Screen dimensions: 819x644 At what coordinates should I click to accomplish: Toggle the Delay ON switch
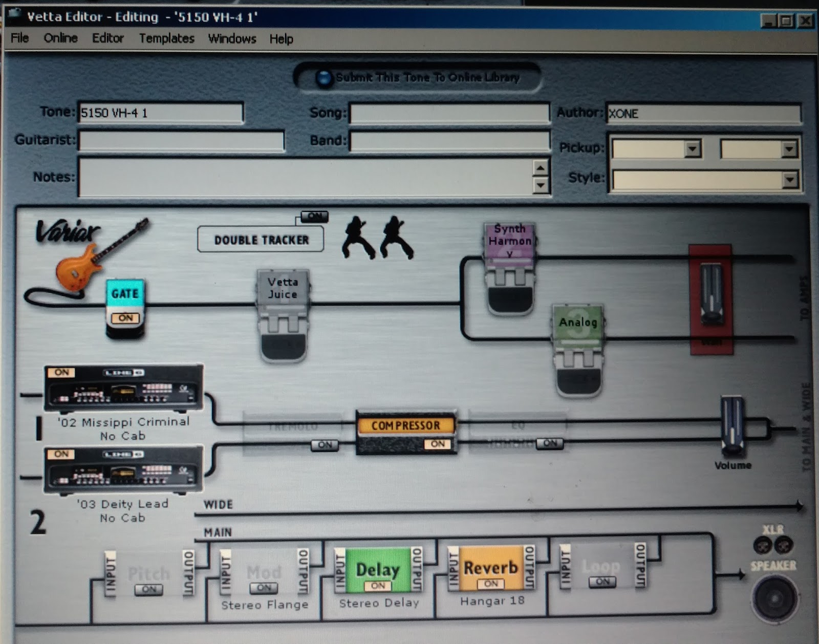(378, 586)
